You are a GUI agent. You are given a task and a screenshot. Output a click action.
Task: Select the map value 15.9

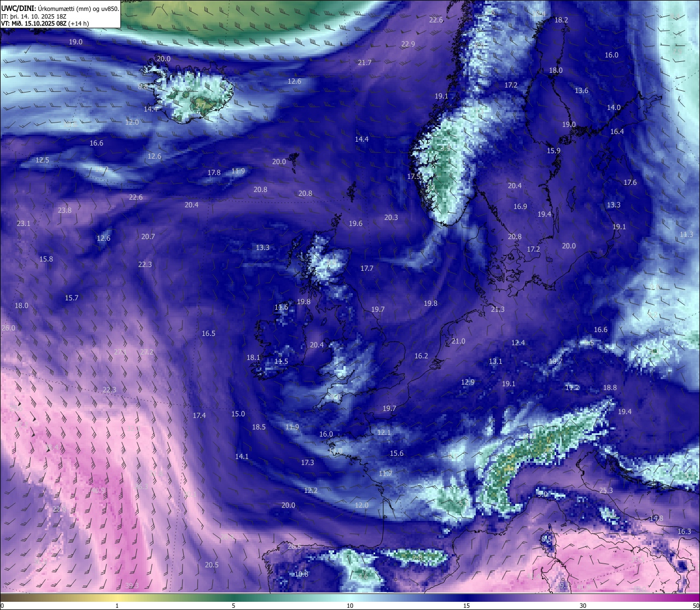click(x=553, y=150)
